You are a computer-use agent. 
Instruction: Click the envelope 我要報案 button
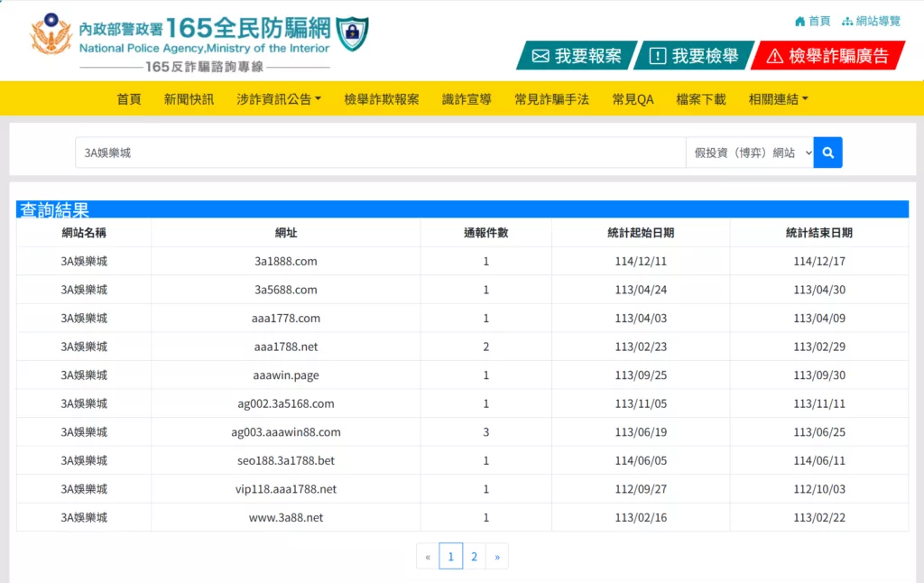pyautogui.click(x=577, y=56)
